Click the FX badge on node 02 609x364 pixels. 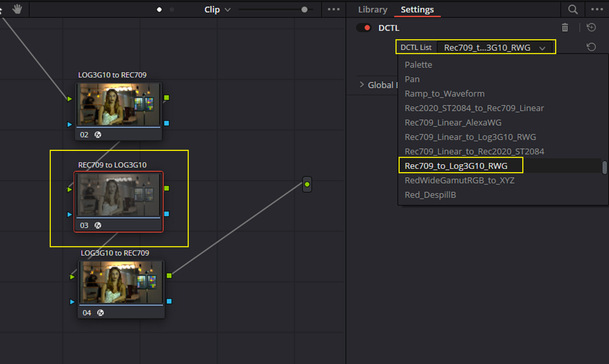coord(98,135)
